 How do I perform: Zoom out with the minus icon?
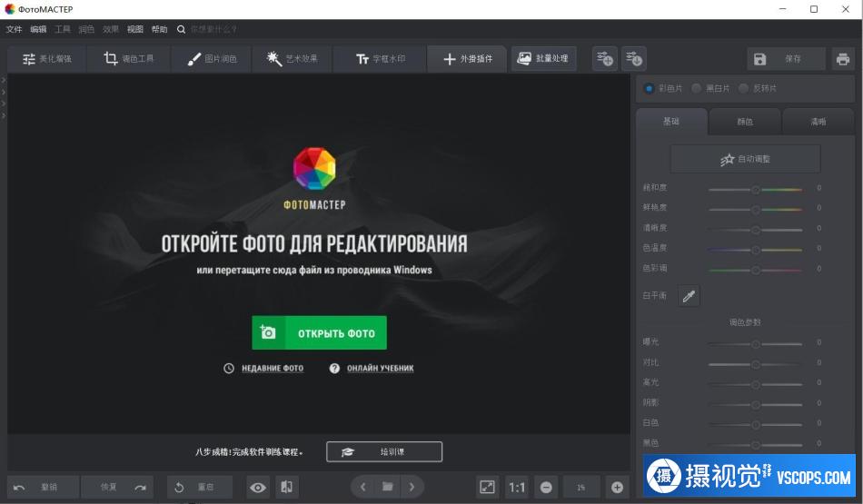point(546,488)
